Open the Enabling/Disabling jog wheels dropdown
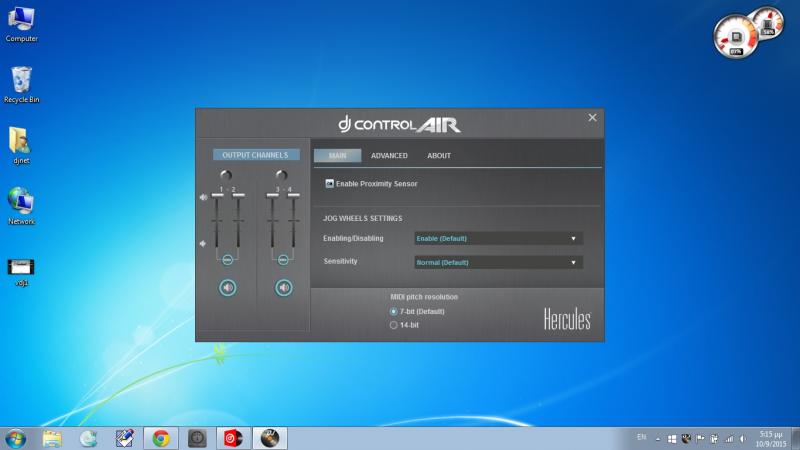 [498, 239]
